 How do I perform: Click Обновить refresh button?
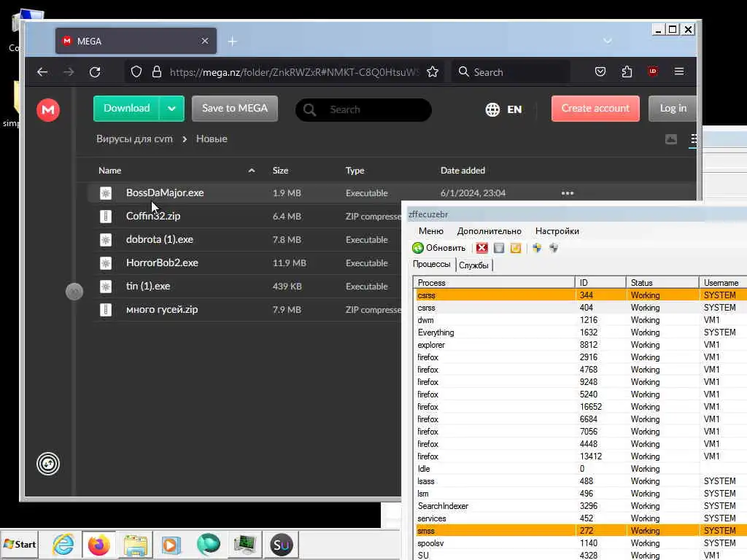click(438, 248)
